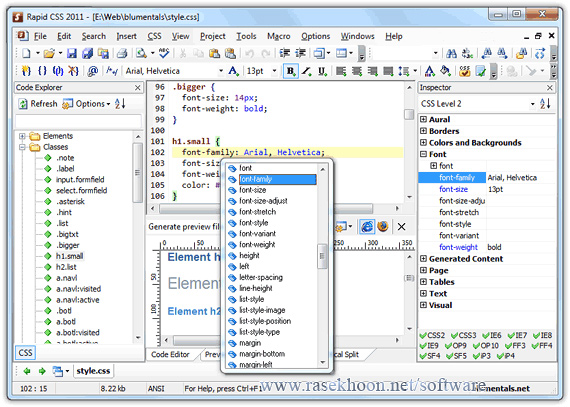This screenshot has width=570, height=407.
Task: Save the file using the floppy disk icon
Action: coord(72,53)
